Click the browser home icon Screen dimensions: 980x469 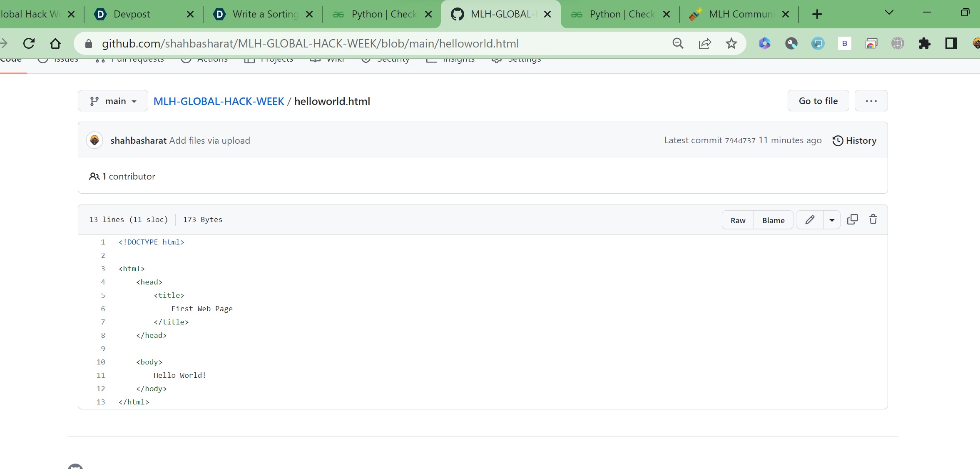(55, 43)
